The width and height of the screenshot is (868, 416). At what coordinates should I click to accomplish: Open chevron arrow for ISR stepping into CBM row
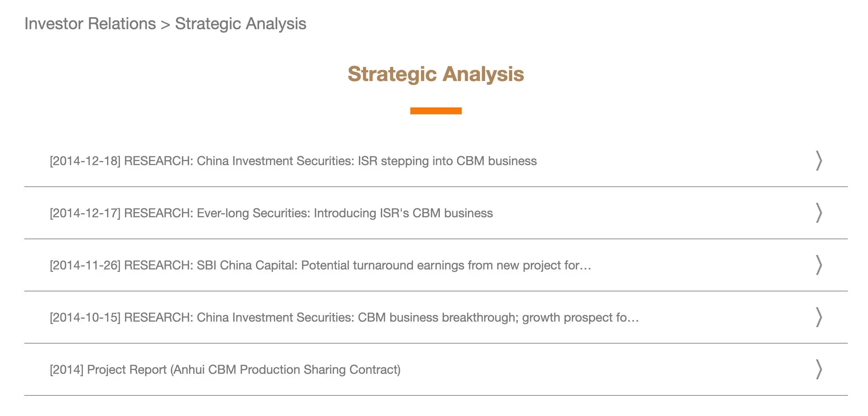click(819, 161)
